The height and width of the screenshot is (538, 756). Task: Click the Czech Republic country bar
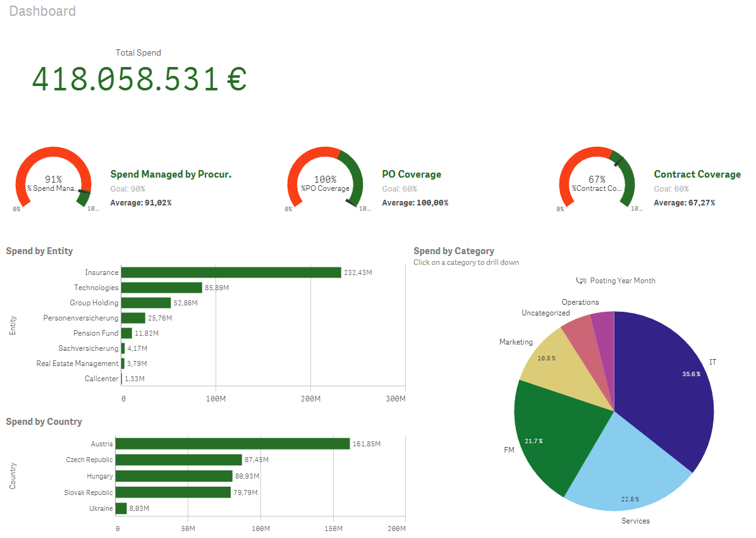click(178, 460)
